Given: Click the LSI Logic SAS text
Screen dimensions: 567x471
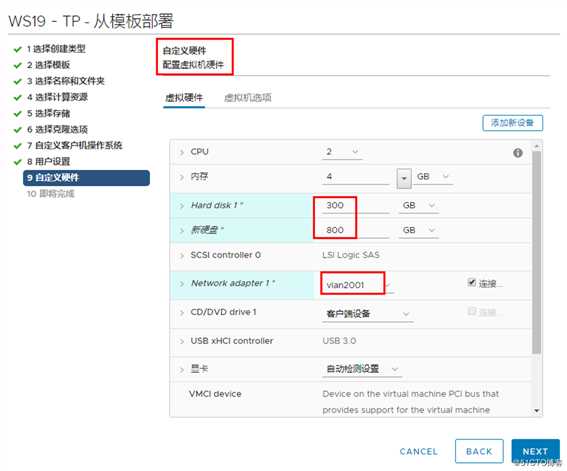Looking at the screenshot, I should pos(351,255).
